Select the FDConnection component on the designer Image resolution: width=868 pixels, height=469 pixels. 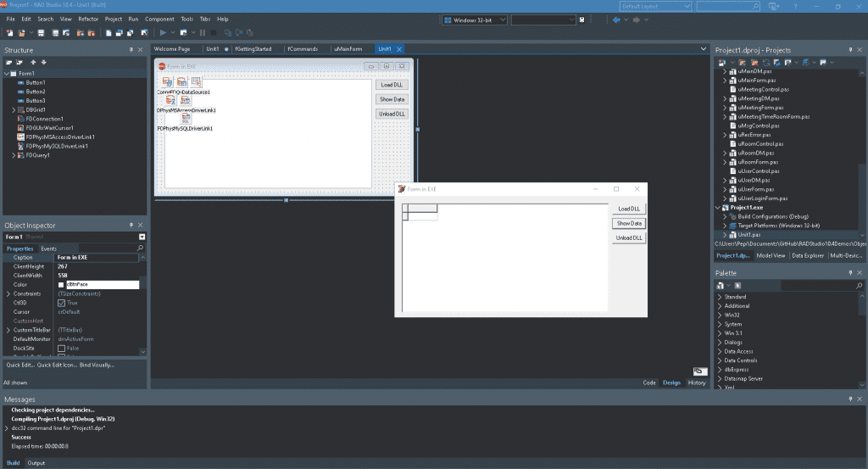pyautogui.click(x=167, y=82)
